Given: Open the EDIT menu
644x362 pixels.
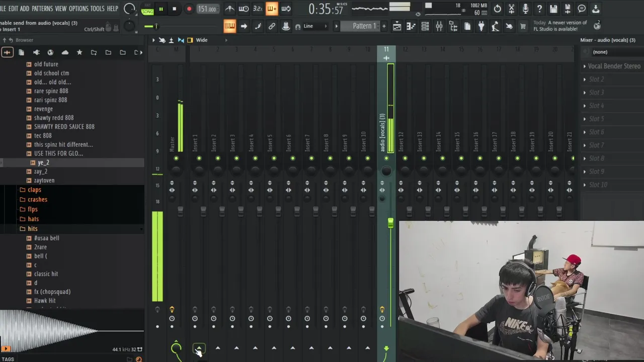Looking at the screenshot, I should coord(13,9).
